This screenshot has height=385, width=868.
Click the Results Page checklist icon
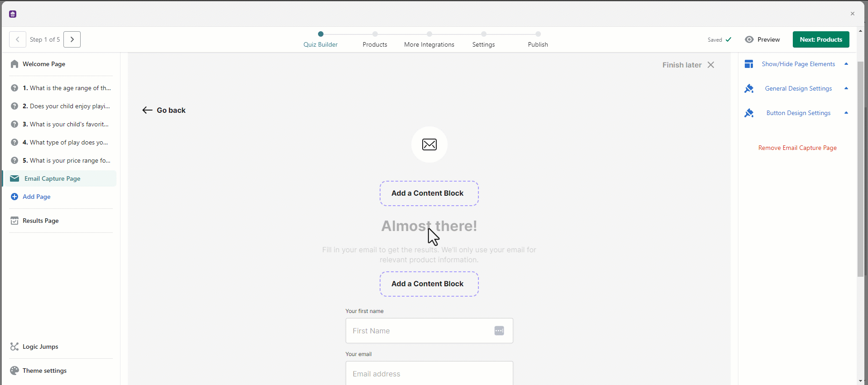point(14,221)
